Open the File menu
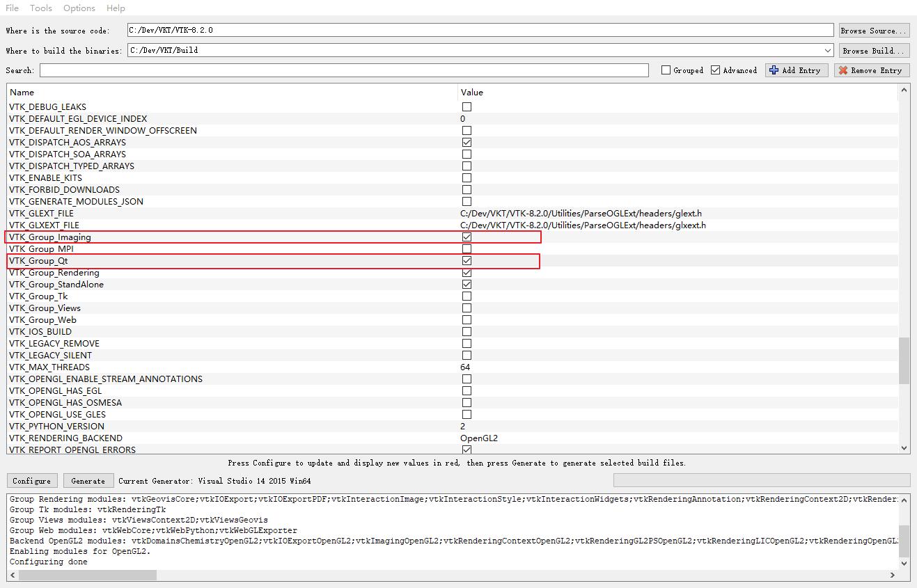Viewport: 917px width, 588px height. (12, 8)
